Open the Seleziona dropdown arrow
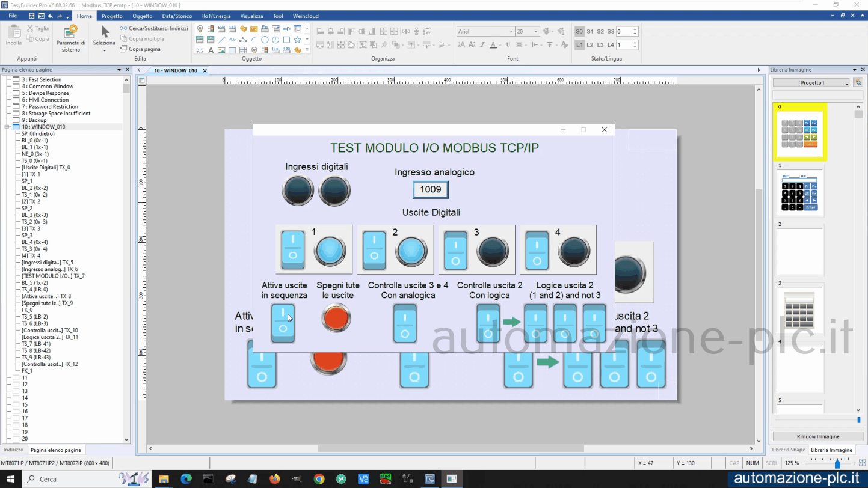The height and width of the screenshot is (488, 868). pos(105,50)
